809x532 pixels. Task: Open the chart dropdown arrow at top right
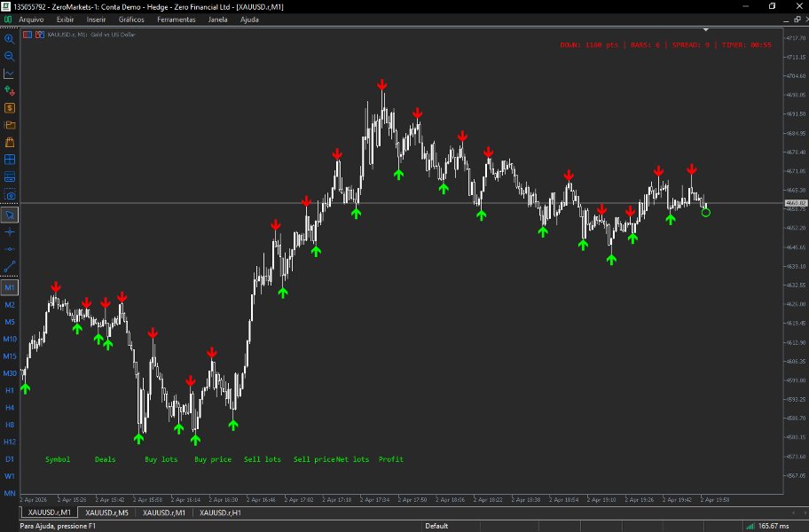705,29
